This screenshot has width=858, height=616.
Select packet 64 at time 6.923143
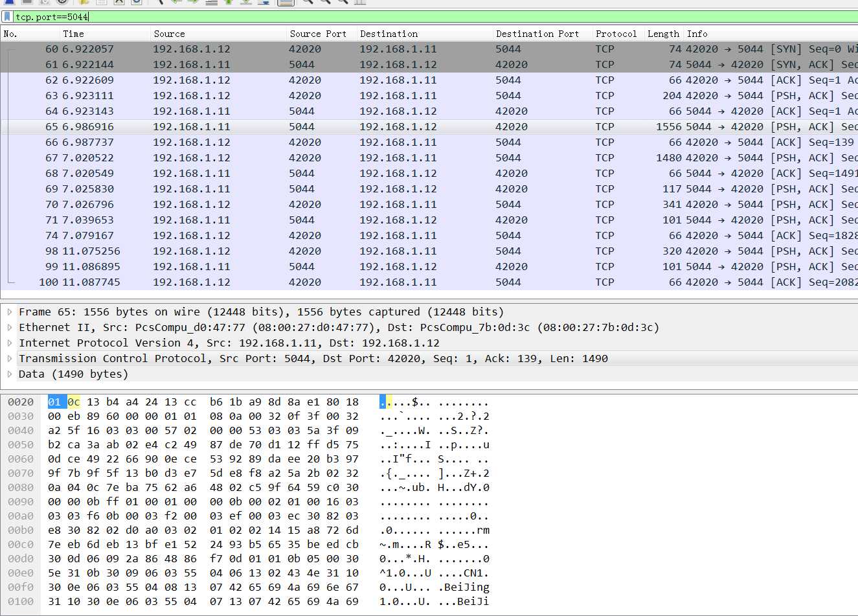[429, 111]
